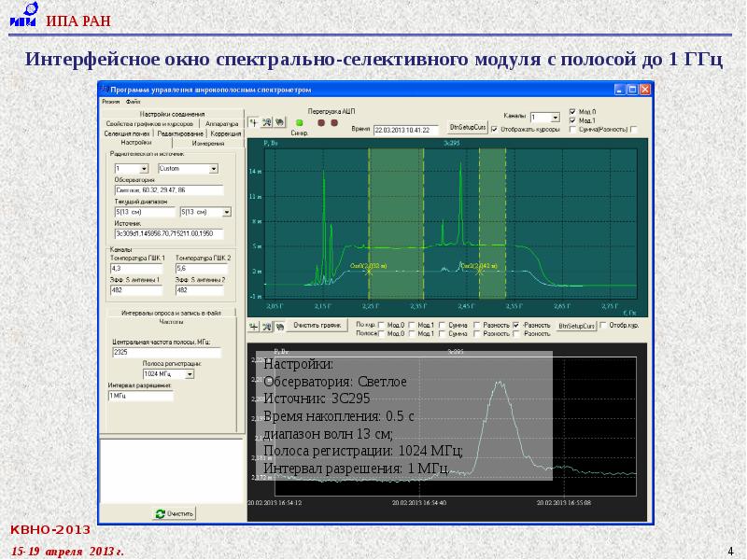Toggle the Мод.0 checkbox at top right

pos(571,112)
